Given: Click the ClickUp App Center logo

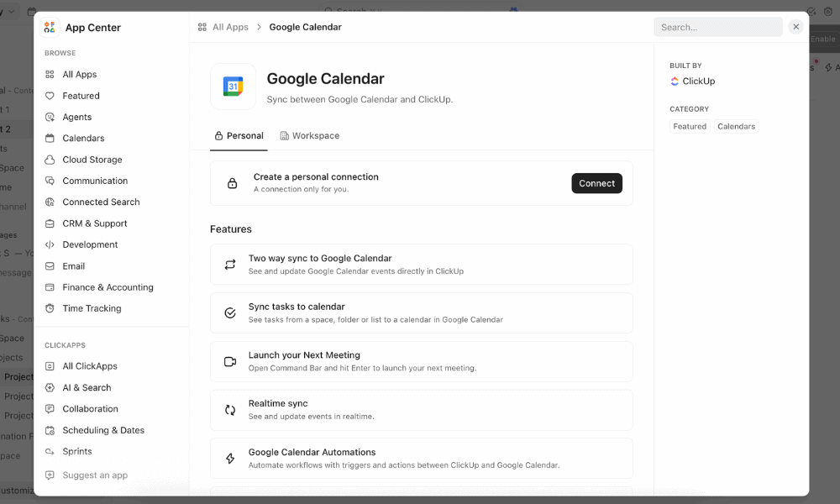Looking at the screenshot, I should pyautogui.click(x=50, y=28).
